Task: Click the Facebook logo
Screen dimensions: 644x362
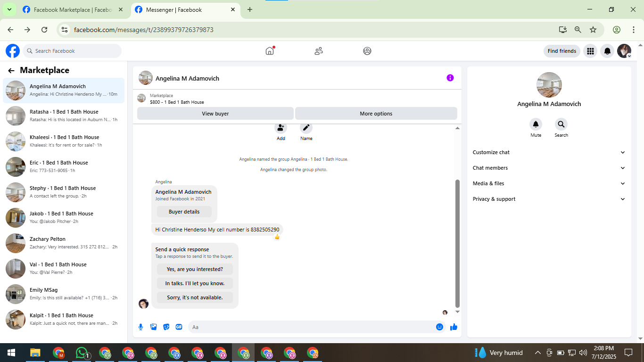Action: (x=13, y=51)
